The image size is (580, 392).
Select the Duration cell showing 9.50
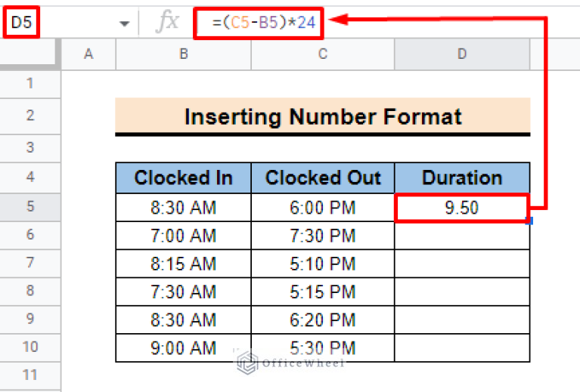pos(462,208)
